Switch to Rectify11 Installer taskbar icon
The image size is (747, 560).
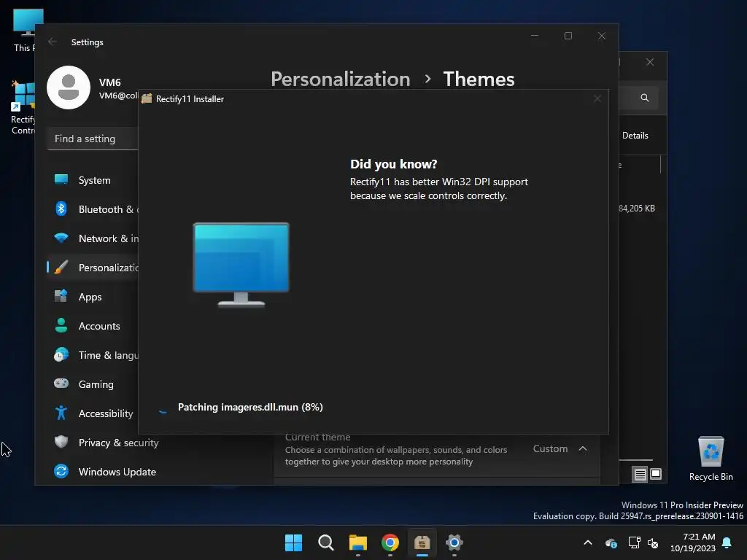(422, 542)
